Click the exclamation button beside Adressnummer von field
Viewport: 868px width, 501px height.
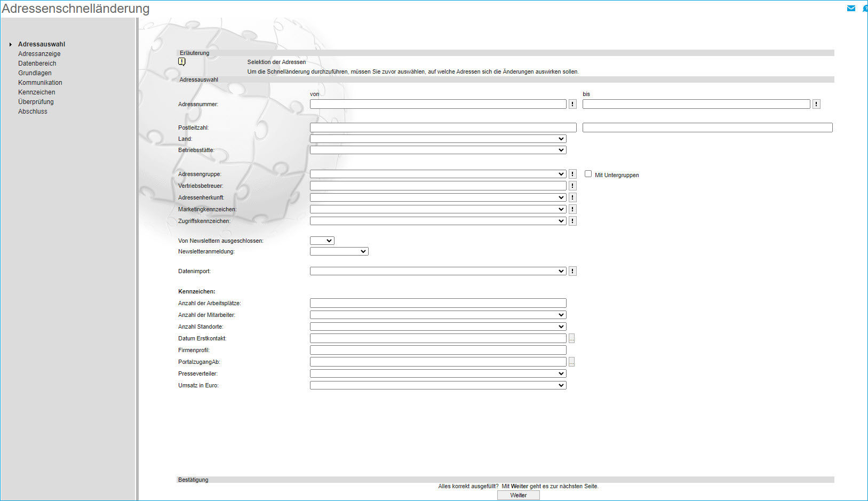[572, 104]
